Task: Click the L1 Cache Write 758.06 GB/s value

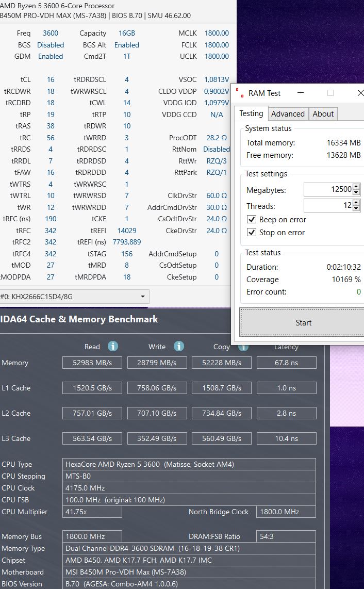Action: tap(157, 388)
